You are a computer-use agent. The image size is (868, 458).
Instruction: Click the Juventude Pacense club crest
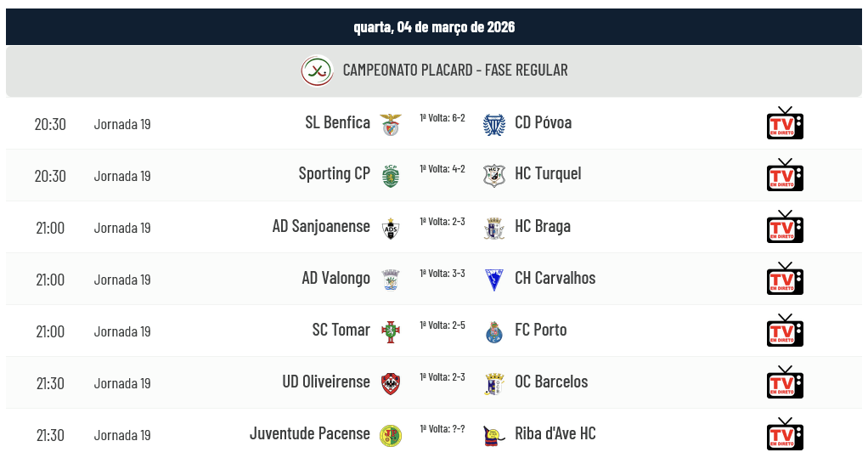click(x=391, y=435)
